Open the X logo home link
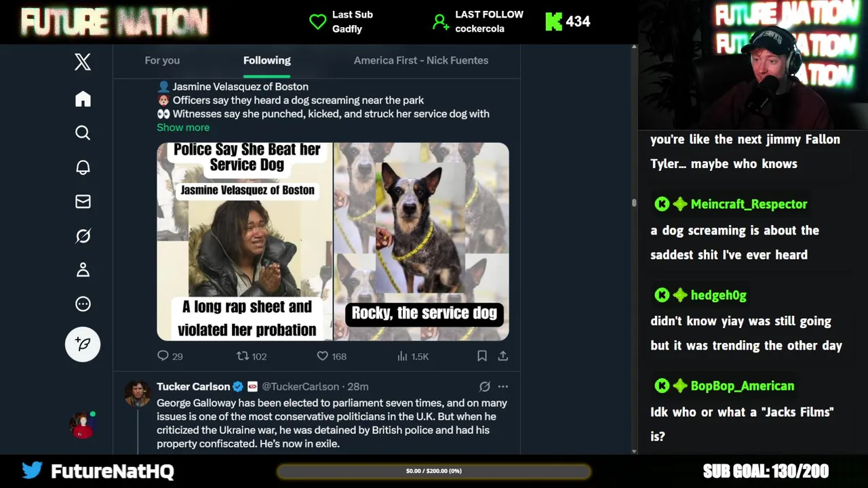 click(x=83, y=62)
